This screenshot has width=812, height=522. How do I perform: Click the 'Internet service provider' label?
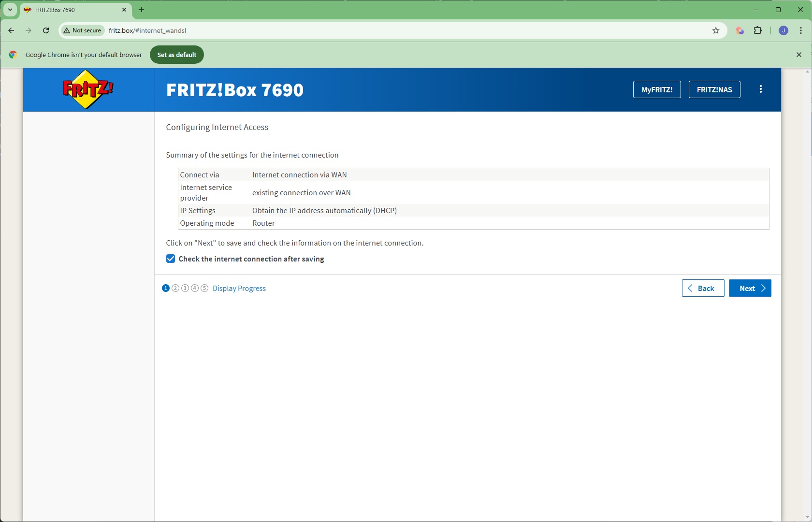point(206,193)
